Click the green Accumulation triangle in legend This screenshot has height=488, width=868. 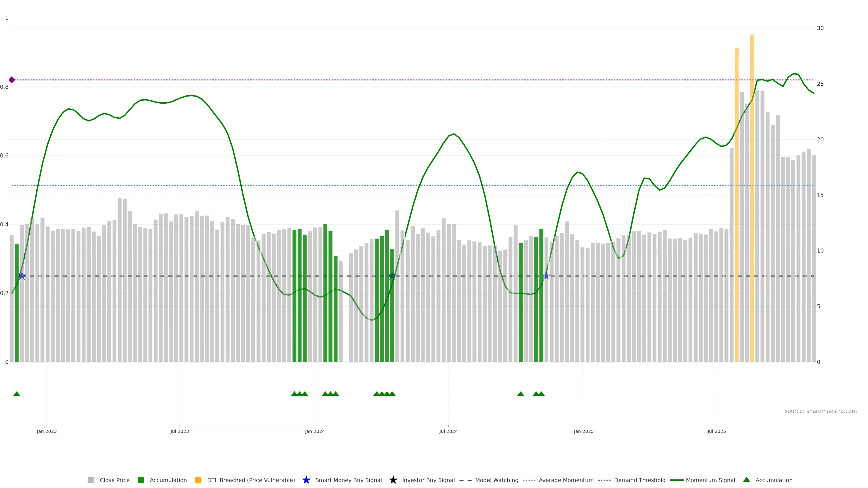point(746,480)
